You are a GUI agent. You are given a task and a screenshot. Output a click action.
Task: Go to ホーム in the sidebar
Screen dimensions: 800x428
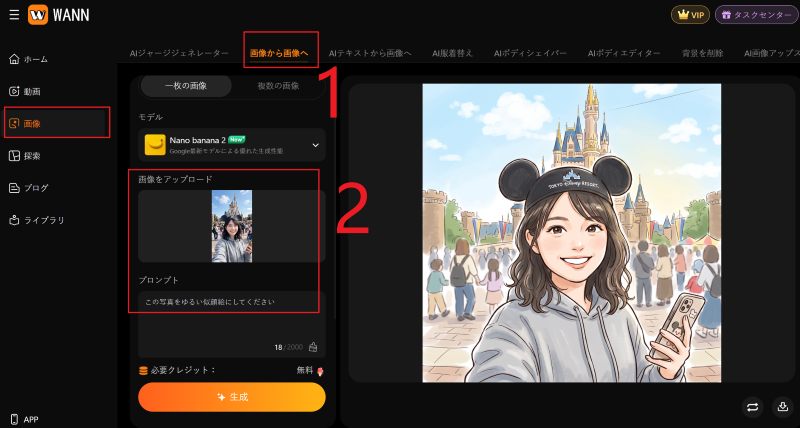pyautogui.click(x=29, y=59)
